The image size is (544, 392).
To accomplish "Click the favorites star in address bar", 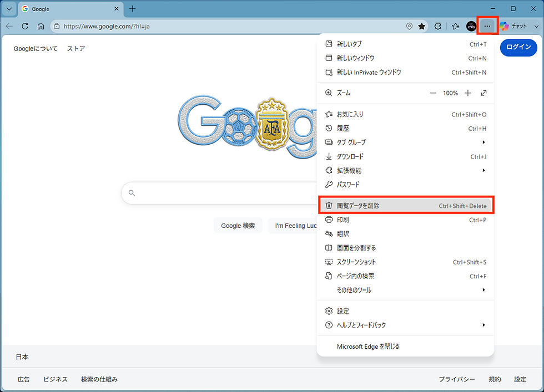I will pyautogui.click(x=422, y=27).
